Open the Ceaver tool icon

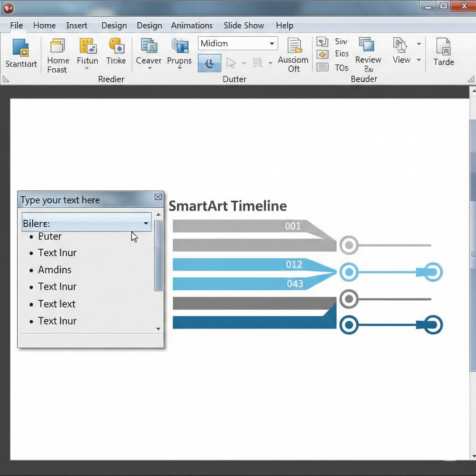click(x=149, y=46)
